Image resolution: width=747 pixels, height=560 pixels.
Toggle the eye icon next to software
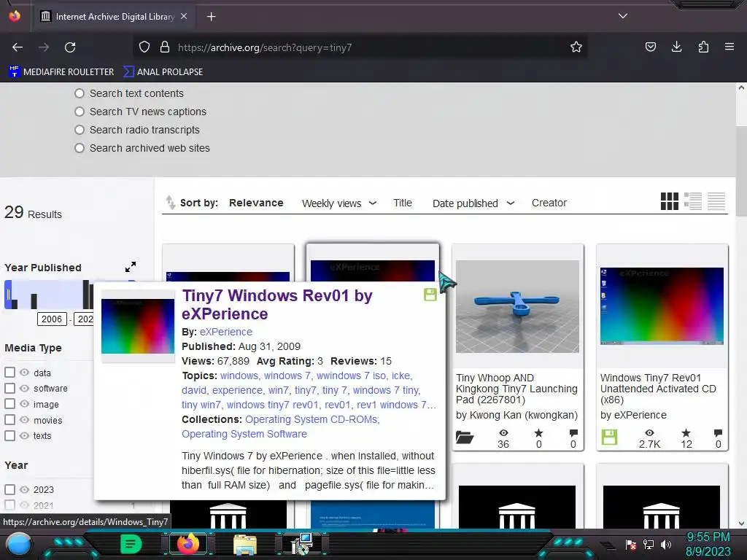pyautogui.click(x=24, y=388)
